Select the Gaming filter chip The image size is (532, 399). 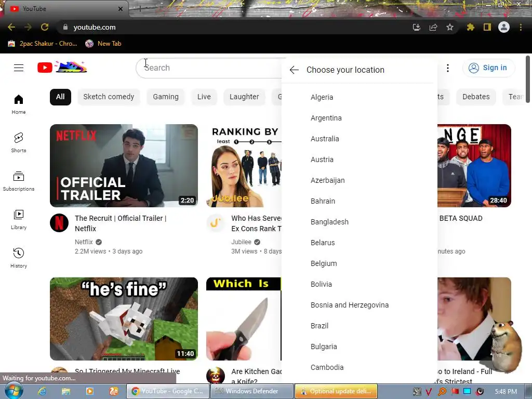pyautogui.click(x=166, y=97)
